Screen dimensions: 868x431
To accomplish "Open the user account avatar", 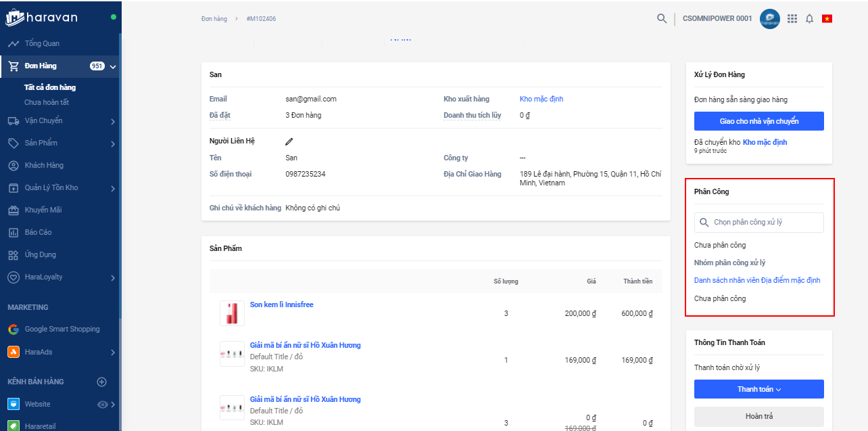I will [x=770, y=18].
